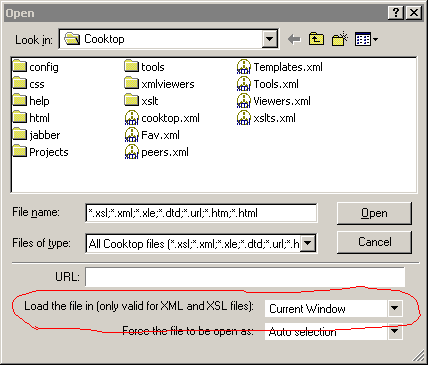Screen dimensions: 428x365
Task: Click the Cancel button
Action: coord(374,242)
